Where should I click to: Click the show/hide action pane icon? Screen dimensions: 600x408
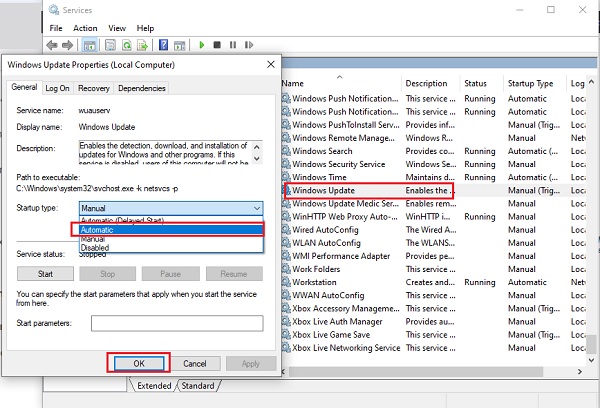pos(179,45)
